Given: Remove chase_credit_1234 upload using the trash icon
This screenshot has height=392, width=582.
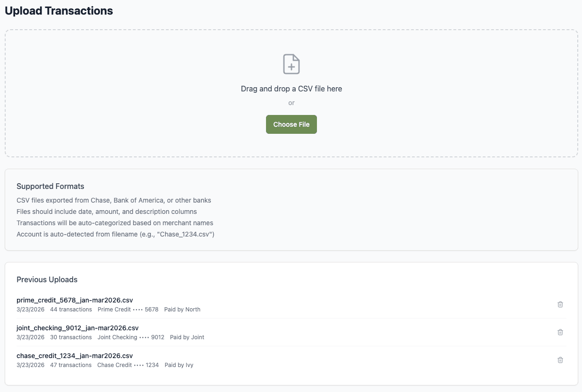Looking at the screenshot, I should click(560, 360).
